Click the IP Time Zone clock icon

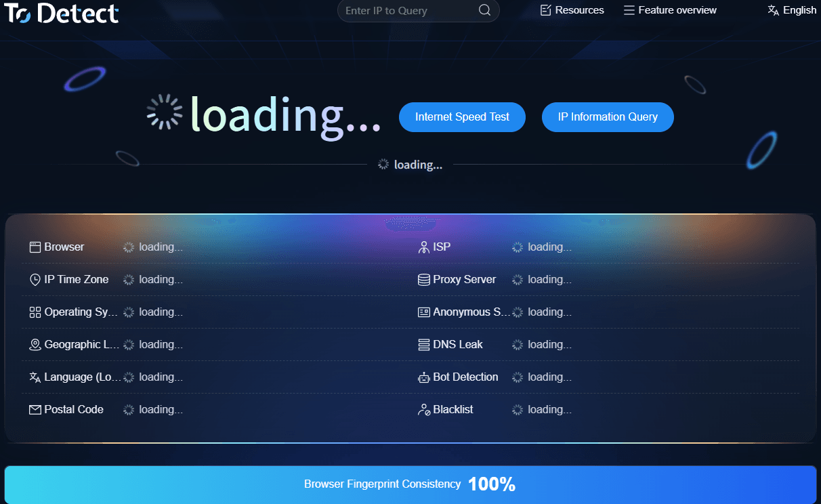coord(35,280)
